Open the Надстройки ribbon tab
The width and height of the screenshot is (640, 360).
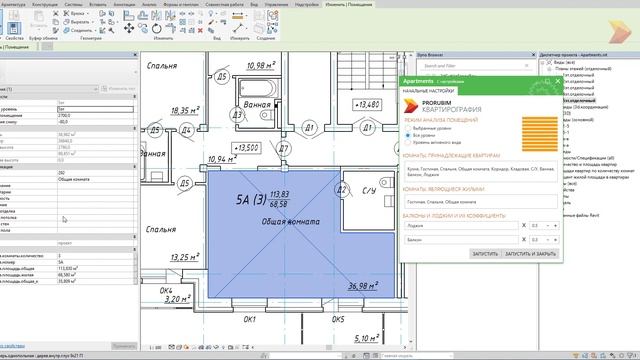(x=307, y=4)
